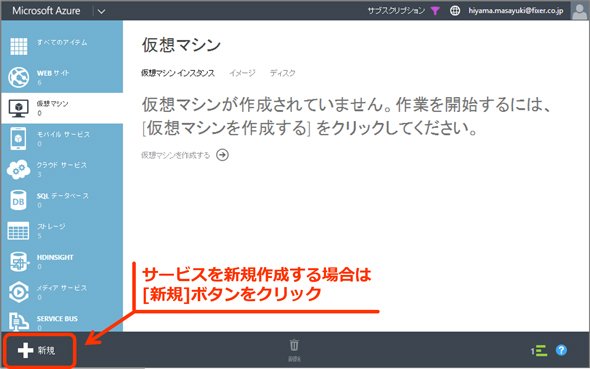Select the Web Sites globe icon
The width and height of the screenshot is (590, 369).
[18, 77]
